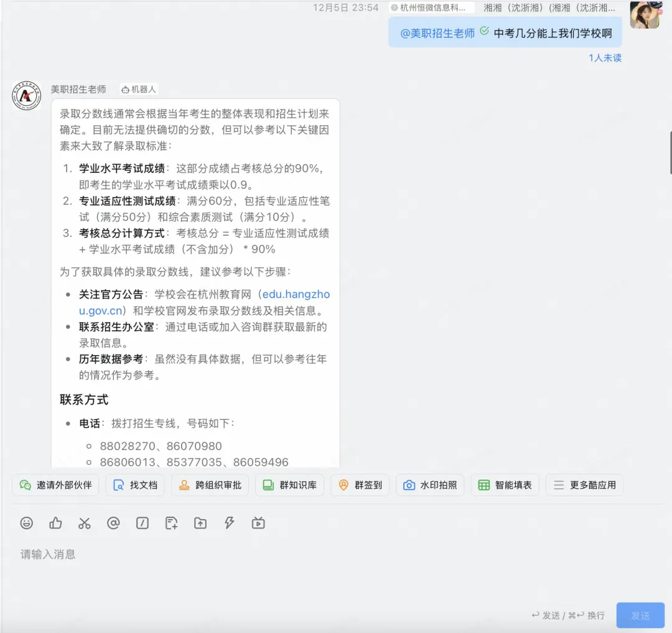The height and width of the screenshot is (633, 672).
Task: Click 邀请外部伙伴 to invite partners
Action: click(x=55, y=485)
